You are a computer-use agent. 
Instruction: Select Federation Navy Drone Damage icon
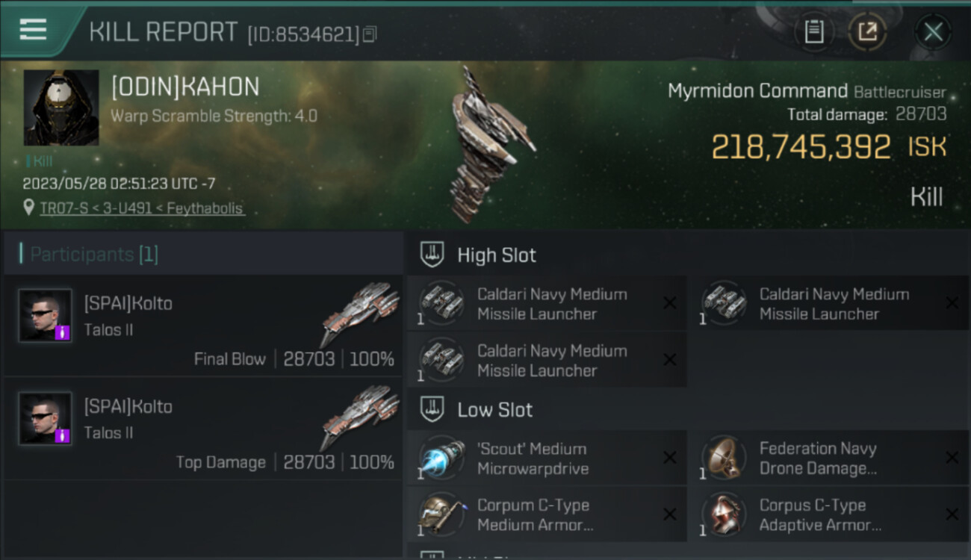pyautogui.click(x=723, y=458)
